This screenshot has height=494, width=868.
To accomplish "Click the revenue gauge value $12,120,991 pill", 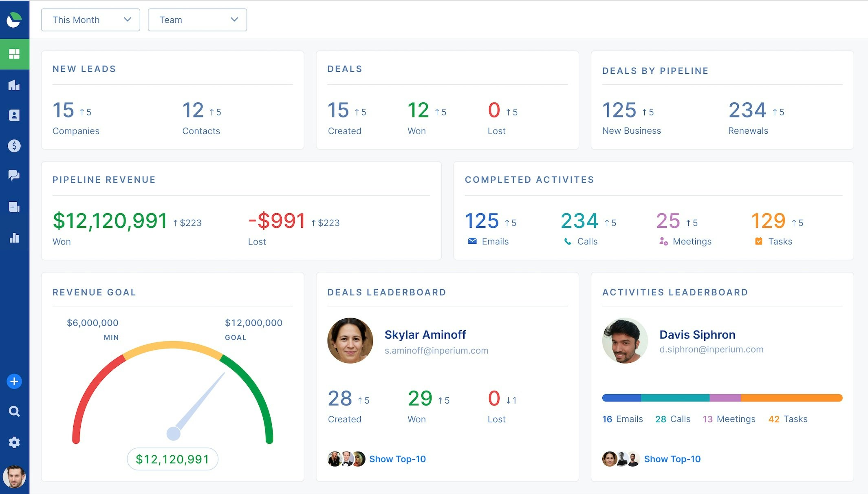I will [x=172, y=459].
